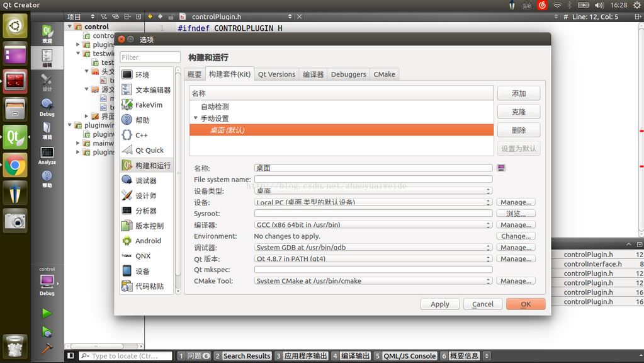The image size is (644, 363).
Task: Select the 分析器 settings category
Action: click(147, 210)
